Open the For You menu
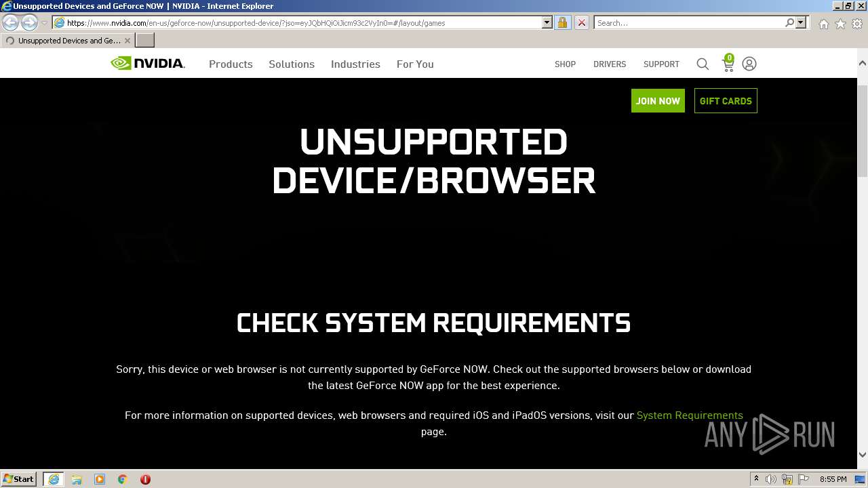Image resolution: width=868 pixels, height=488 pixels. point(415,64)
